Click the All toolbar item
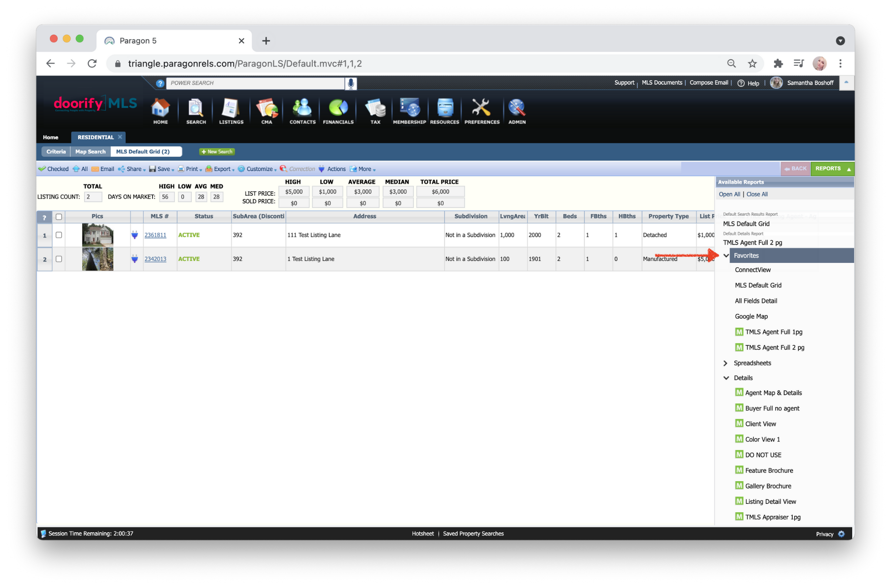891x588 pixels. 80,169
